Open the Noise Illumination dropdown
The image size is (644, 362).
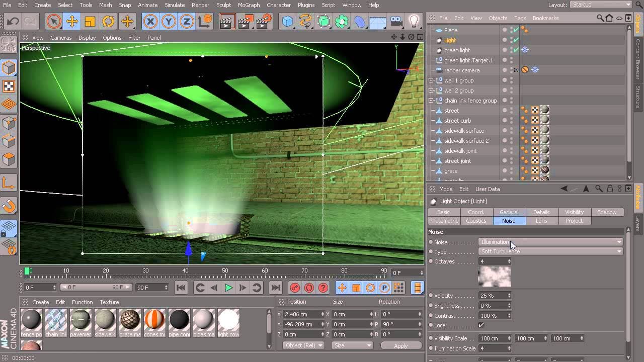pyautogui.click(x=550, y=242)
